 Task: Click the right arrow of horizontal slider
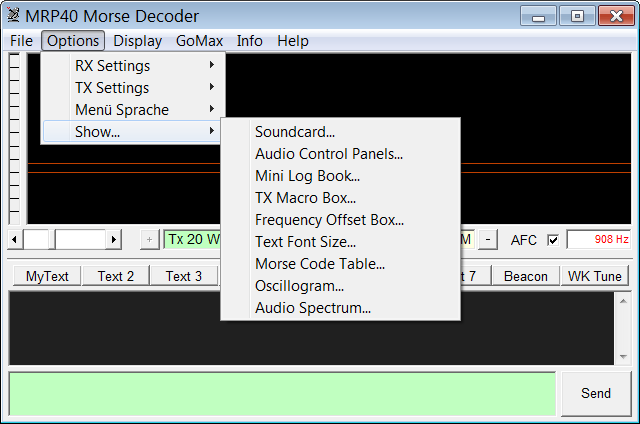coord(114,240)
